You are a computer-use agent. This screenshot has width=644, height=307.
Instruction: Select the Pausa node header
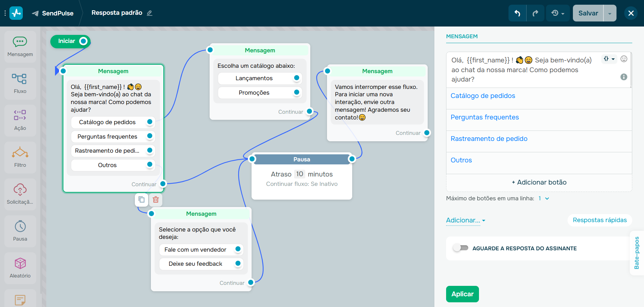pos(302,159)
